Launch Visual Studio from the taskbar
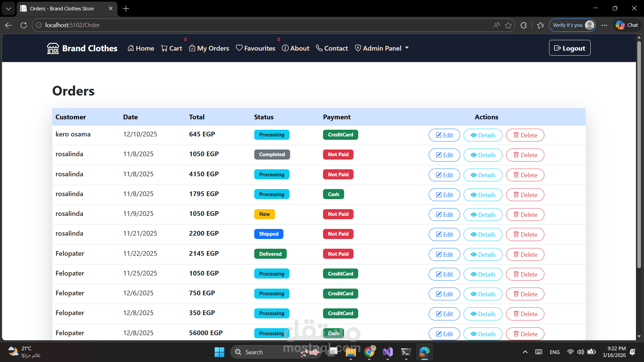Image resolution: width=644 pixels, height=362 pixels. [x=387, y=352]
